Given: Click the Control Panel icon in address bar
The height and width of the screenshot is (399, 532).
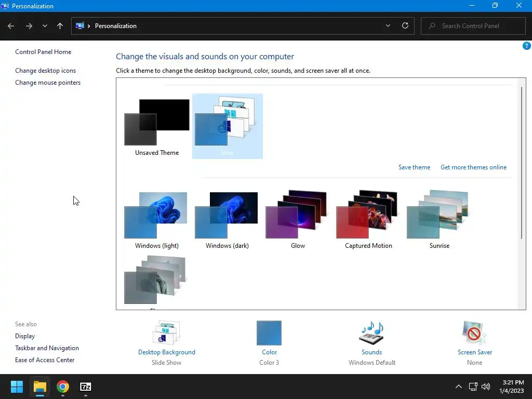Looking at the screenshot, I should point(80,26).
